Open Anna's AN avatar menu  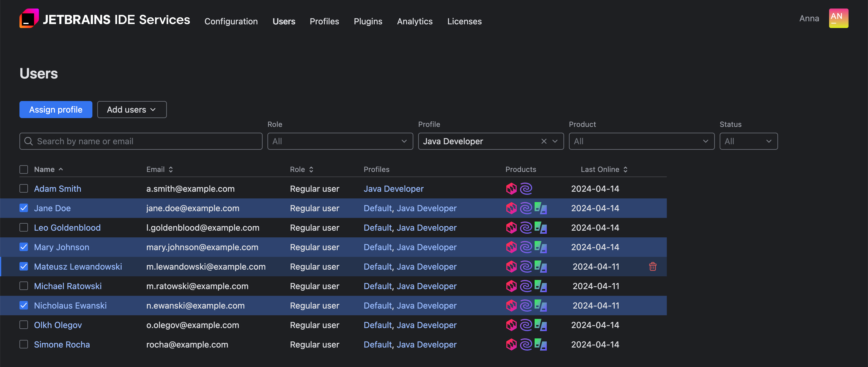click(838, 18)
